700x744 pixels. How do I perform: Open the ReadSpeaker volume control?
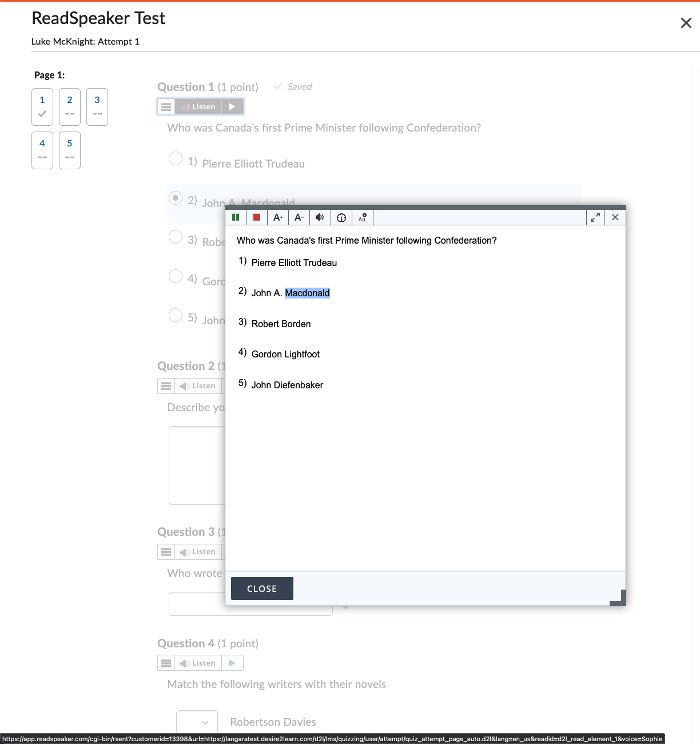(x=320, y=217)
